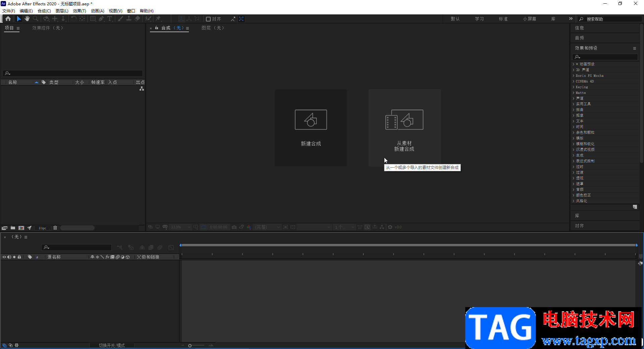Click the Composition Mini-Flowchart icon in timeline

(x=119, y=247)
